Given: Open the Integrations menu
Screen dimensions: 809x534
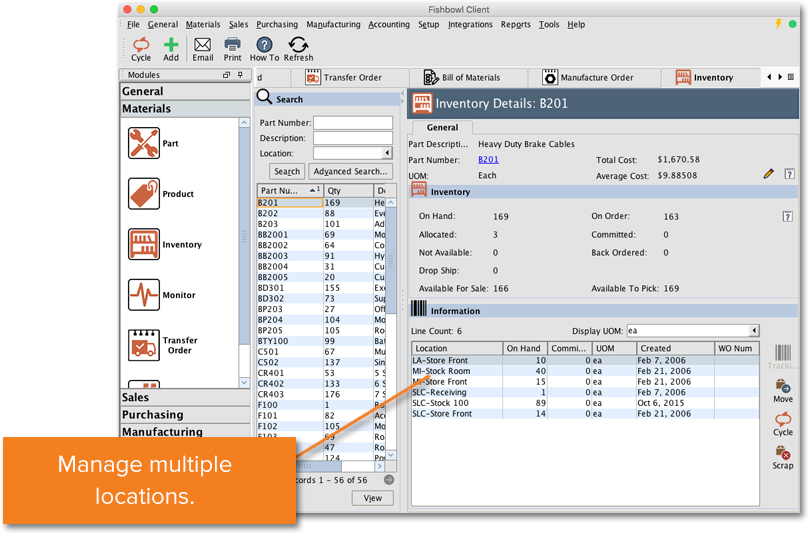Looking at the screenshot, I should pos(470,24).
